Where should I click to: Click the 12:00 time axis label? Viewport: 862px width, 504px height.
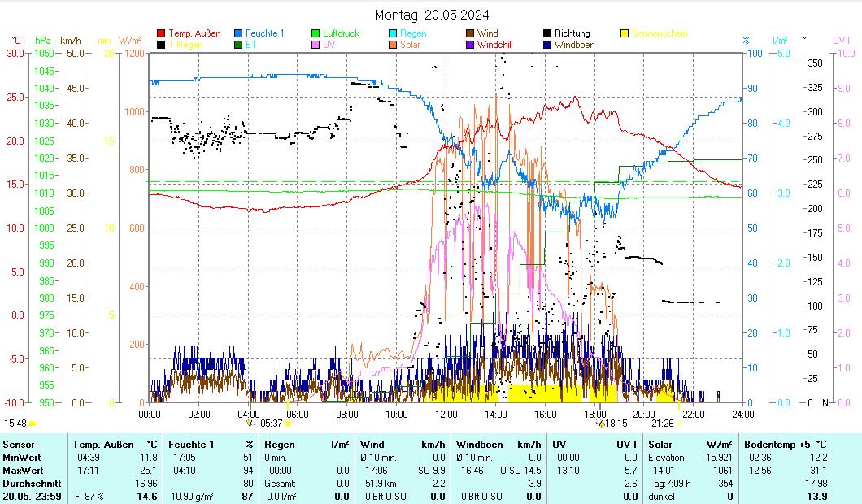[x=446, y=414]
